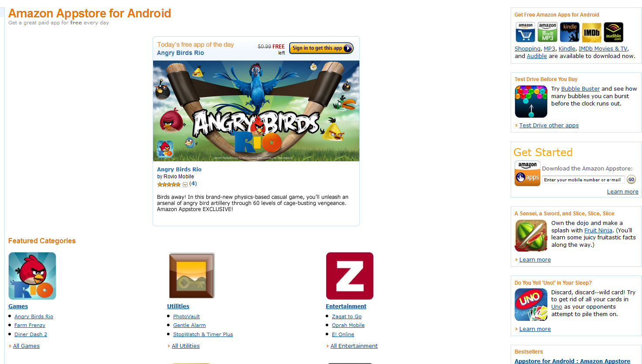Click the Amazon MP3 app icon
Viewport: 642px width, 364px height.
pos(547,32)
